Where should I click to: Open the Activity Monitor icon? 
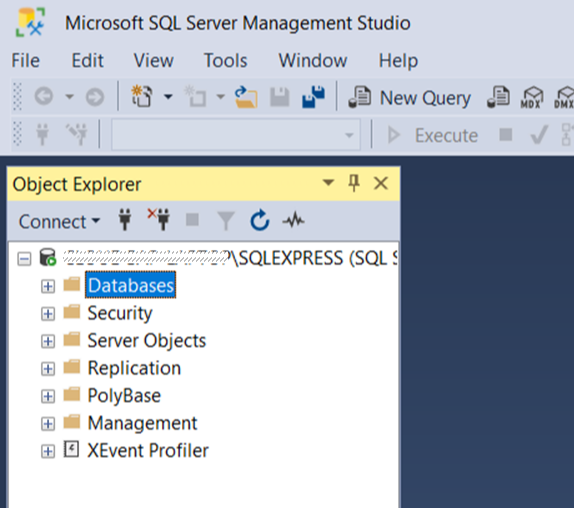coord(293,220)
